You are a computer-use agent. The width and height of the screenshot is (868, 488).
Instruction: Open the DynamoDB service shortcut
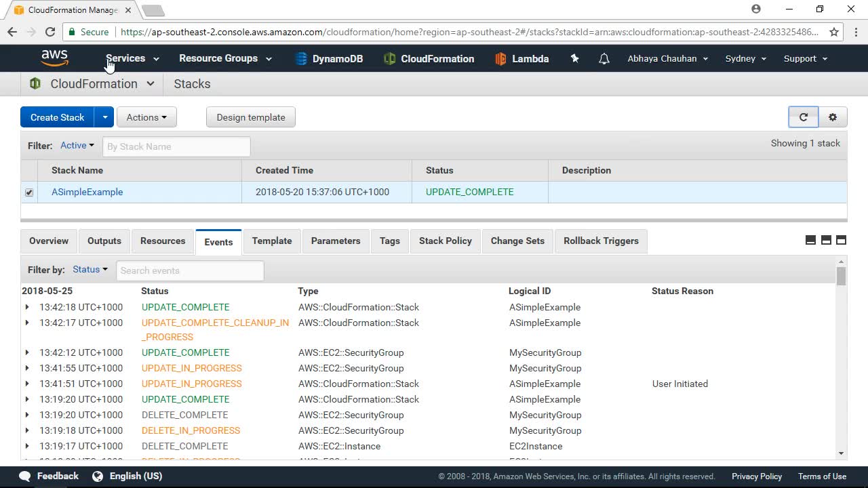329,59
